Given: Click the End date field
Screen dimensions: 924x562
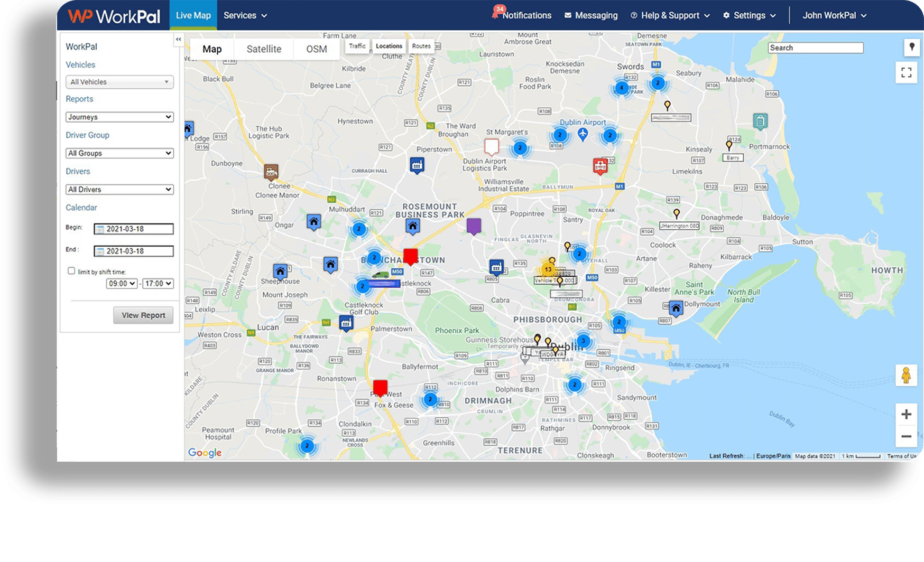Looking at the screenshot, I should 134,251.
